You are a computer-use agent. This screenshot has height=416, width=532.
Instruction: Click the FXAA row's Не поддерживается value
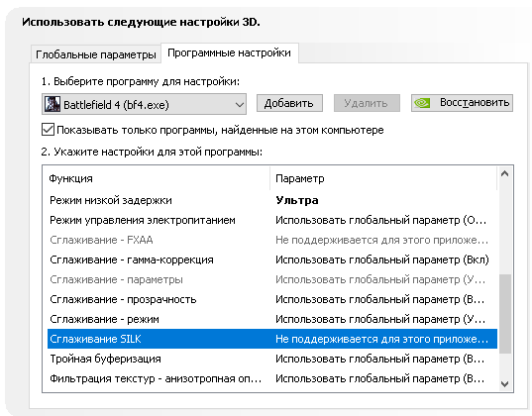click(x=381, y=240)
